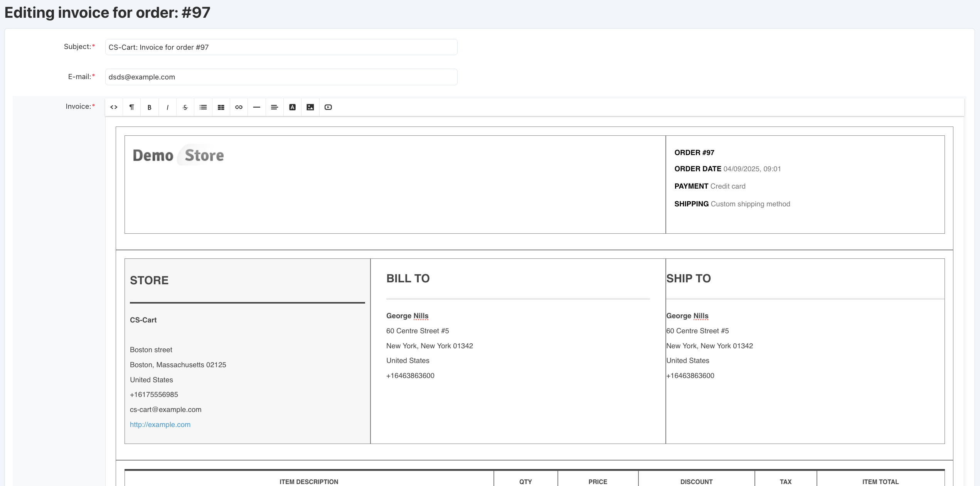This screenshot has height=486, width=980.
Task: Click +16463863600 under BILL TO
Action: coord(410,376)
